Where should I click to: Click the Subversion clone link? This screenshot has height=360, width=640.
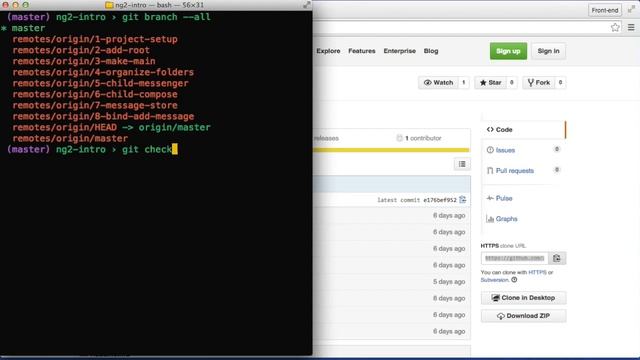tap(495, 280)
